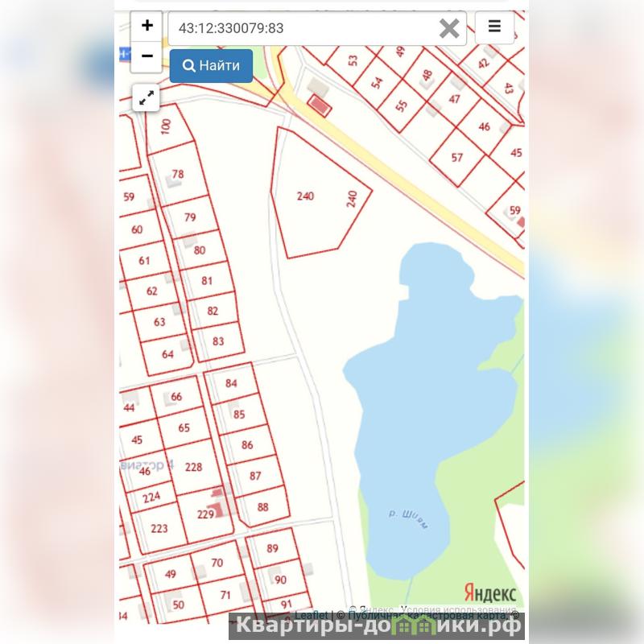
Task: Open the Публичная кадастровая карта link
Action: pos(427,615)
